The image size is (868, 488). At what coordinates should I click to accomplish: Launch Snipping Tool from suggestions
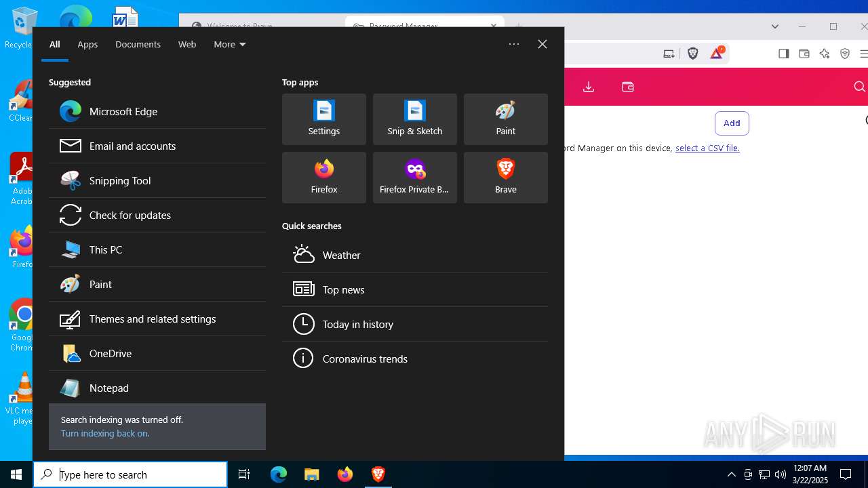pos(157,180)
